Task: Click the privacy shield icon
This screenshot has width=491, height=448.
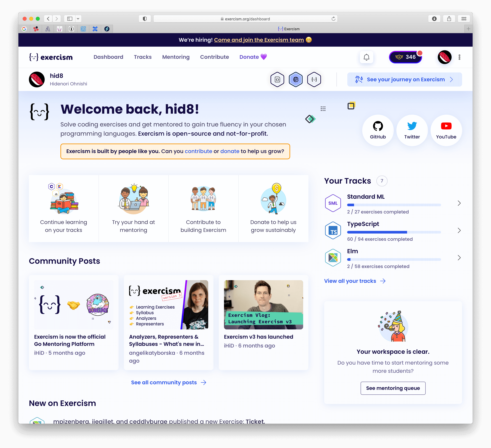Action: click(x=145, y=19)
